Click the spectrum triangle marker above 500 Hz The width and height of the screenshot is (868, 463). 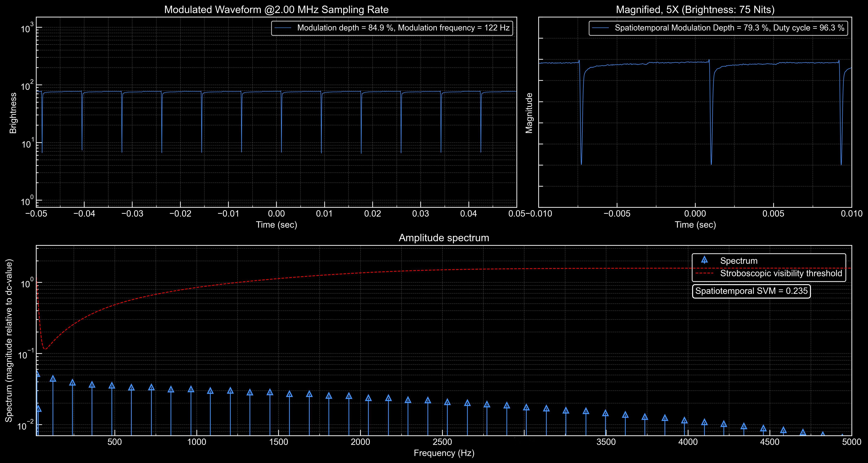[x=112, y=385]
